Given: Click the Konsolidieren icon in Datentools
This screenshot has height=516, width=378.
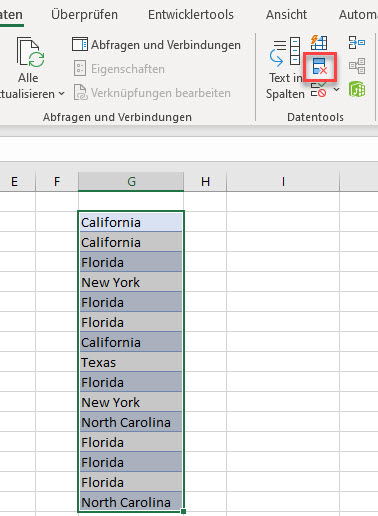Looking at the screenshot, I should (357, 42).
